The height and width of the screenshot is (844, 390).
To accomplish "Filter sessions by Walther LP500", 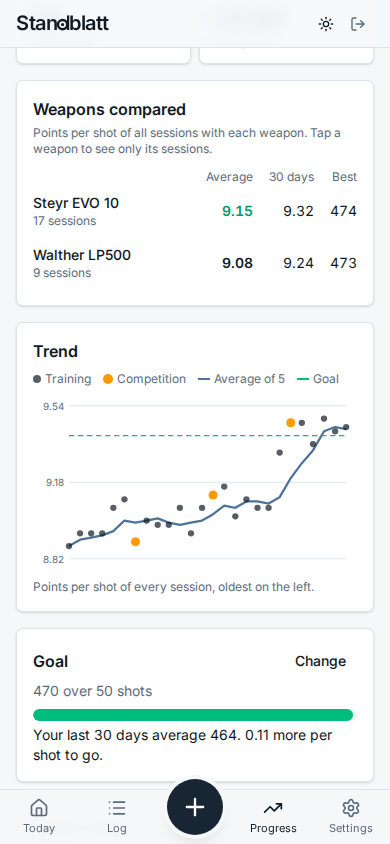I will pos(195,263).
